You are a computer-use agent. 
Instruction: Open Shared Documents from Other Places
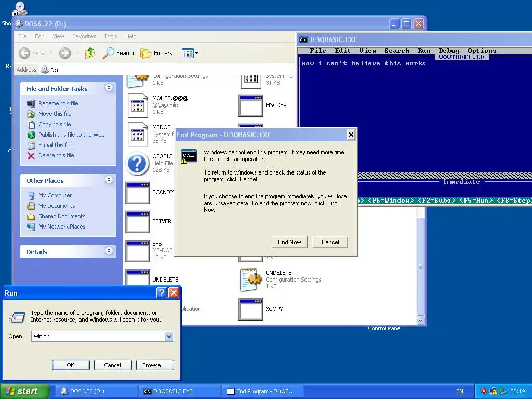click(x=62, y=216)
